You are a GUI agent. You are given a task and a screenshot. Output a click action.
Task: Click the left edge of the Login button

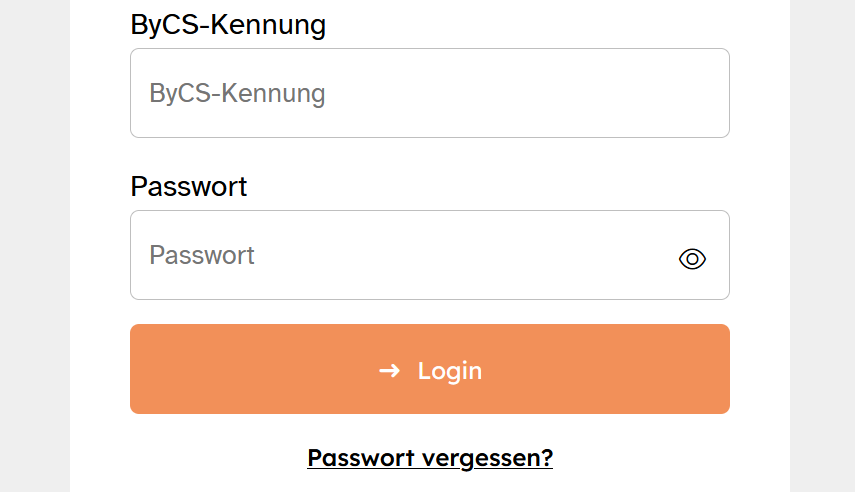point(145,369)
